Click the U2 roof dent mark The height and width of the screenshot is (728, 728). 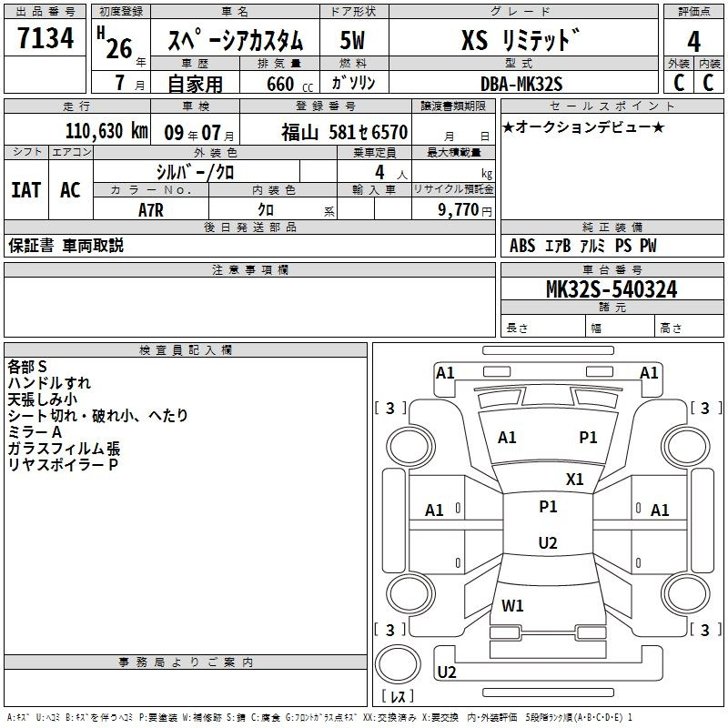click(x=548, y=542)
